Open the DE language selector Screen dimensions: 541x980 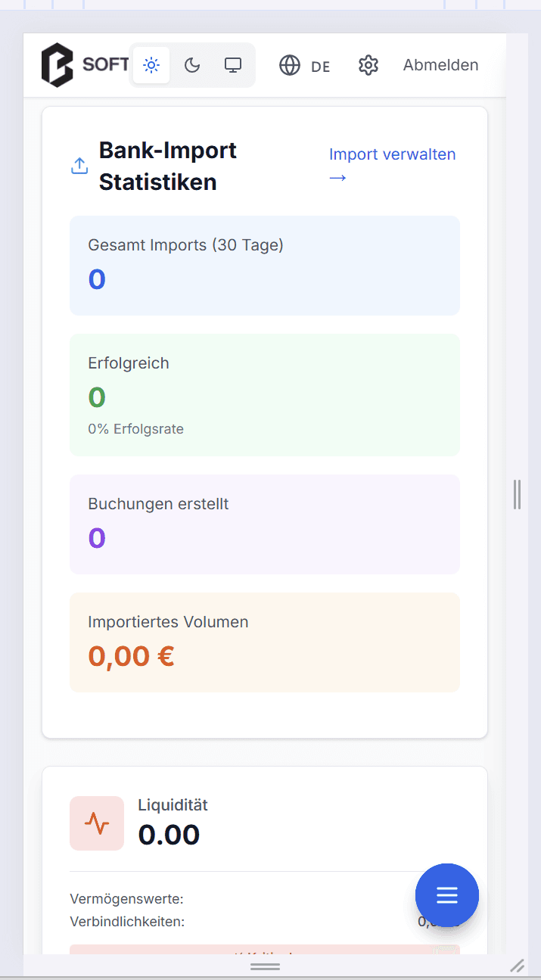(x=320, y=67)
